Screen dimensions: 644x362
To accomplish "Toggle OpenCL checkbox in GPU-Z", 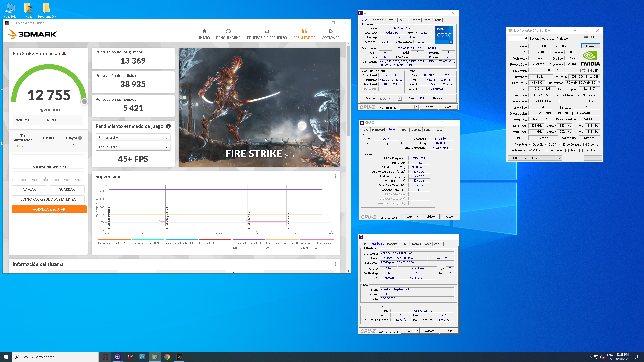I will click(x=530, y=145).
